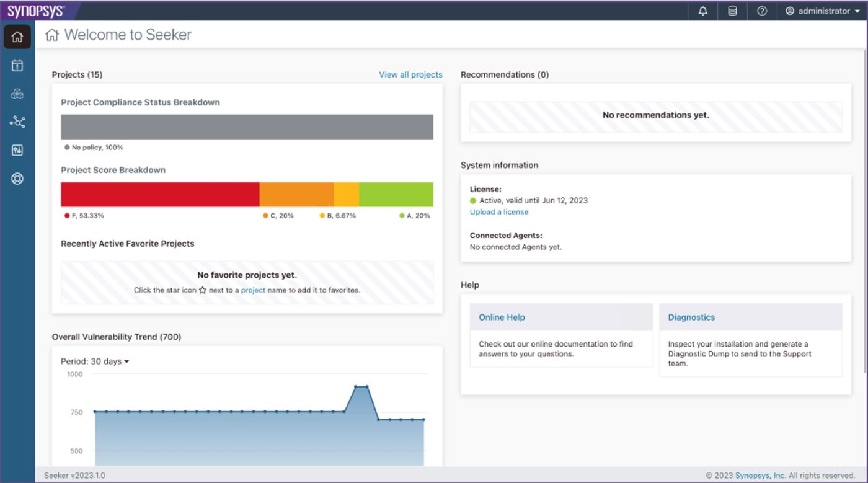Click View all projects link
Viewport: 868px width, 483px height.
(410, 74)
